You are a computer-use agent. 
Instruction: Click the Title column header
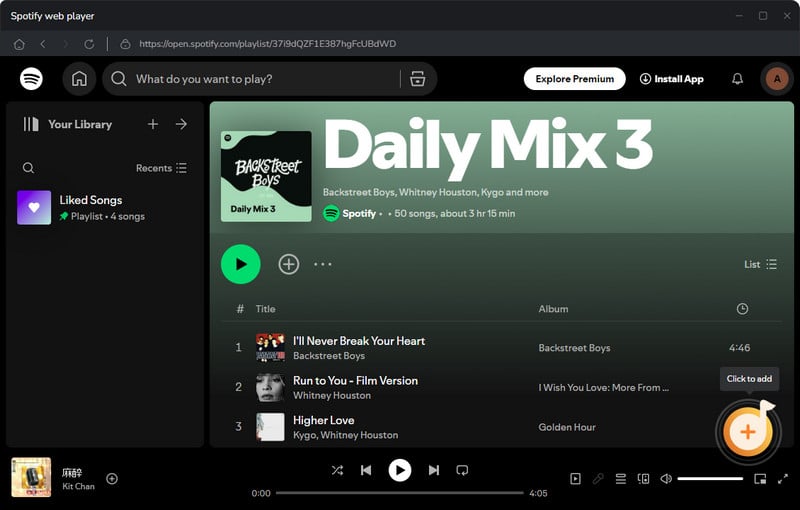265,309
